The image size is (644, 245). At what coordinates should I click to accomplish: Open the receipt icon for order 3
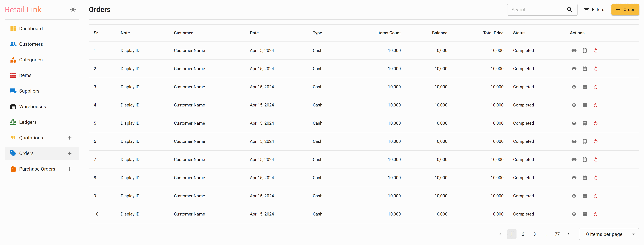pyautogui.click(x=585, y=87)
